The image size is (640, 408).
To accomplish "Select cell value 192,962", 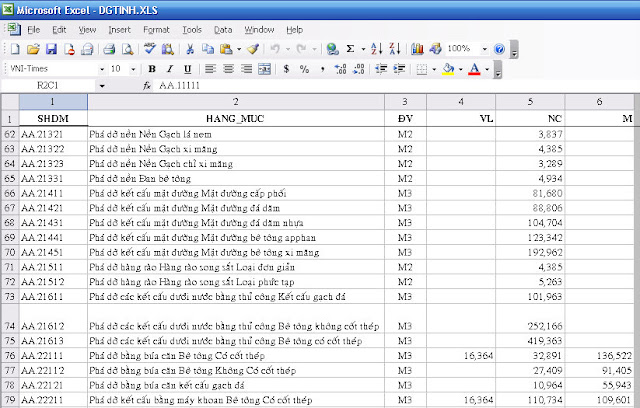I will (x=530, y=253).
